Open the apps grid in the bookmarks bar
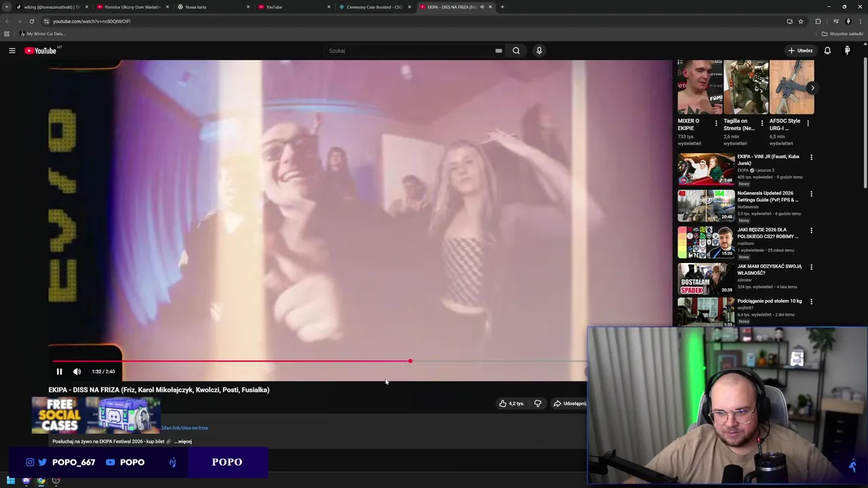This screenshot has width=868, height=488. coord(7,34)
